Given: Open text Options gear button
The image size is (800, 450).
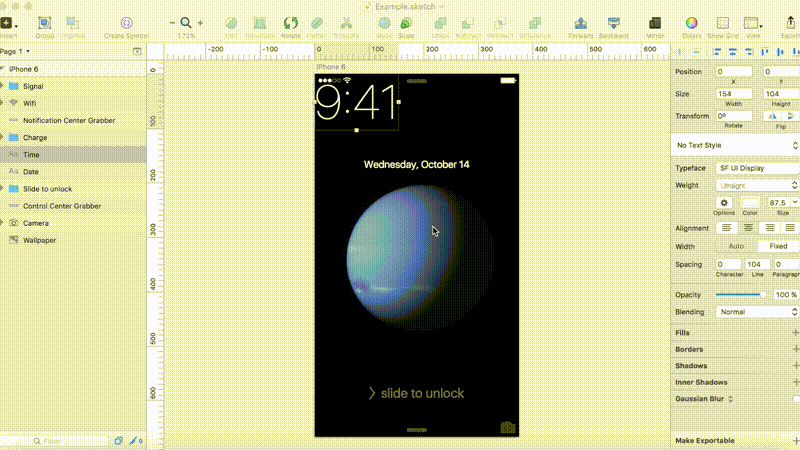Looking at the screenshot, I should [x=724, y=203].
